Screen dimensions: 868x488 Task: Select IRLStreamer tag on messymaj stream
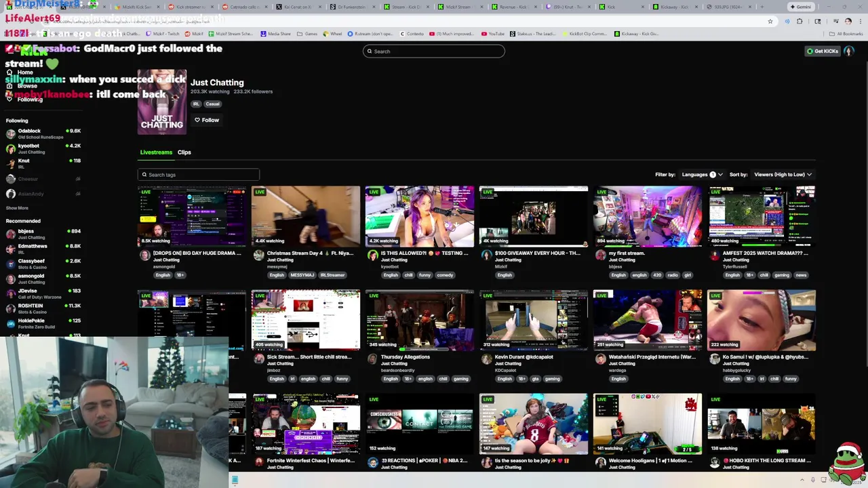[332, 275]
